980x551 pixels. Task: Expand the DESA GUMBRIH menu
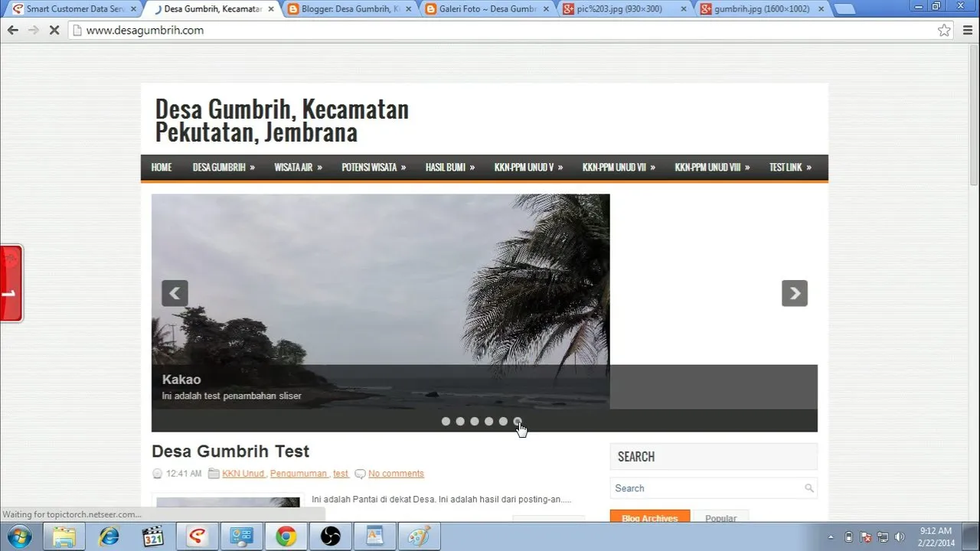click(224, 167)
